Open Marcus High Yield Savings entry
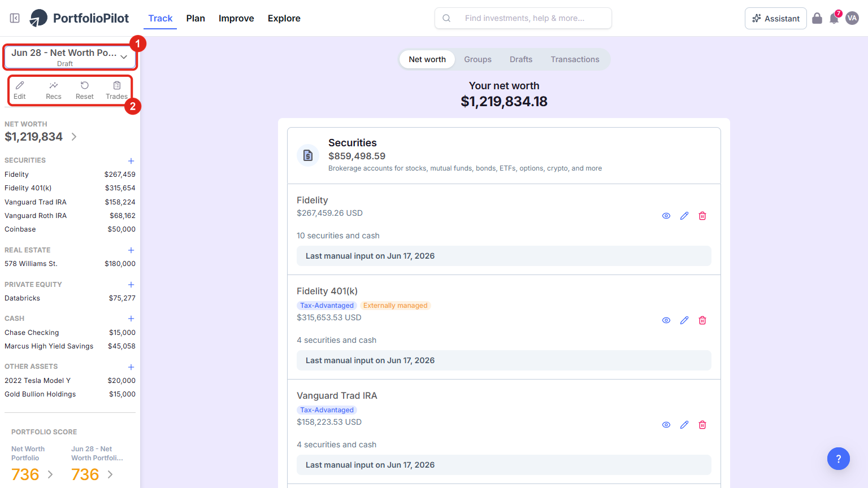The height and width of the screenshot is (488, 868). coord(70,346)
